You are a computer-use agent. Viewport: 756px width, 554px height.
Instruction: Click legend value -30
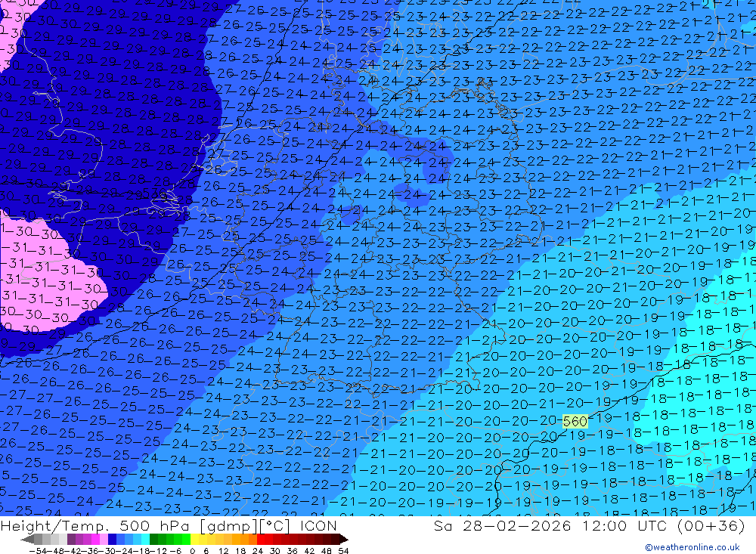click(x=107, y=551)
